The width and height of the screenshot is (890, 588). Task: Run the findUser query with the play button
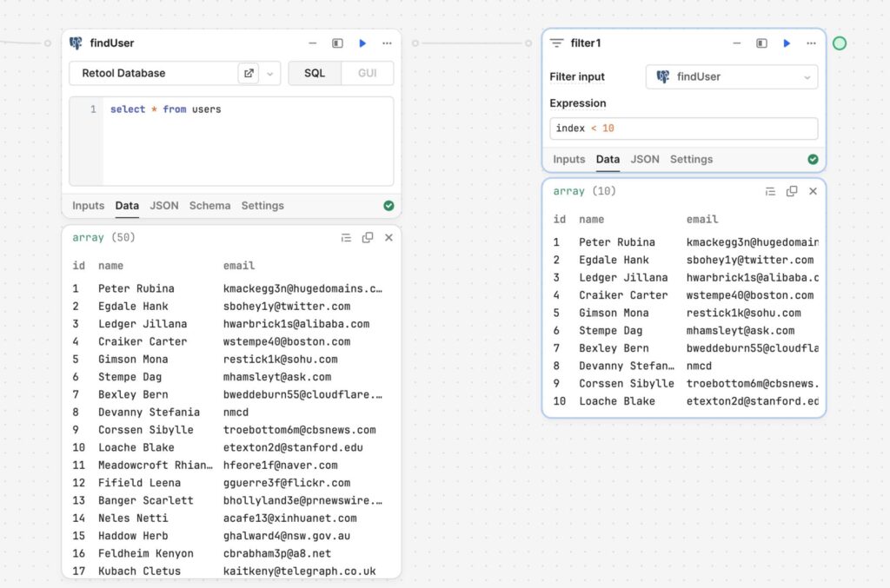point(362,43)
